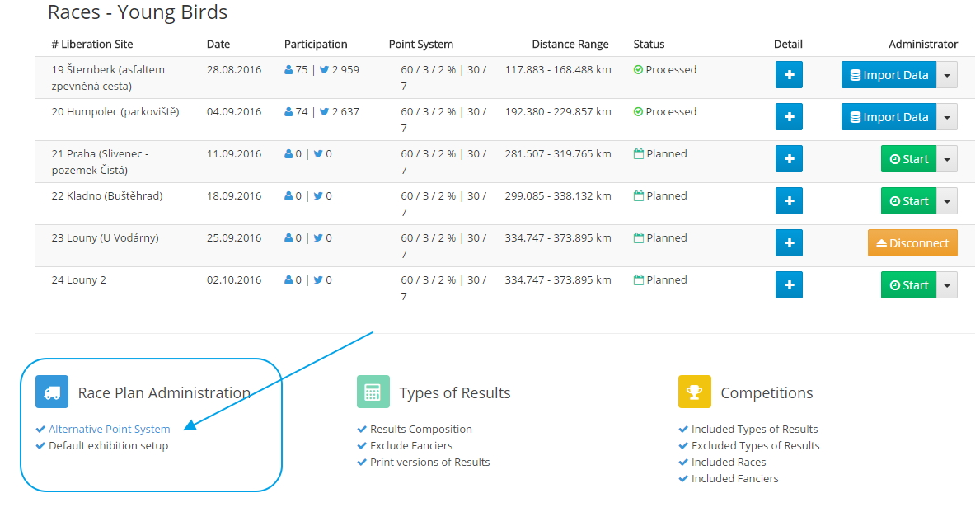This screenshot has width=980, height=512.
Task: Click the yellow trophy Competitions icon
Action: click(x=694, y=392)
